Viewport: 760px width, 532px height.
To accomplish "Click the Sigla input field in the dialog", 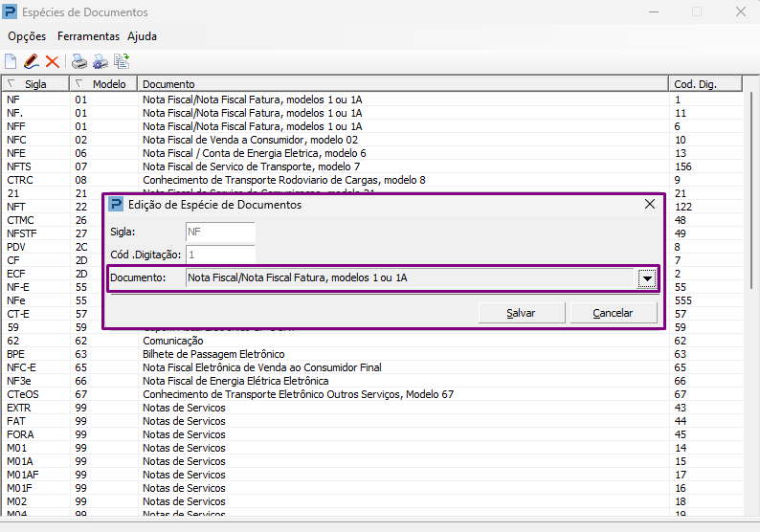I will tap(220, 232).
